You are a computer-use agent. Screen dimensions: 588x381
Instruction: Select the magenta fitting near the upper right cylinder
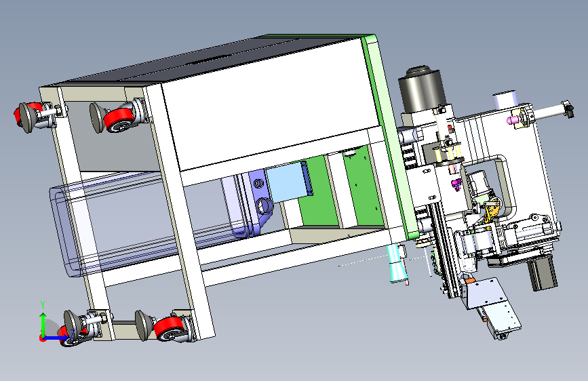[511, 121]
